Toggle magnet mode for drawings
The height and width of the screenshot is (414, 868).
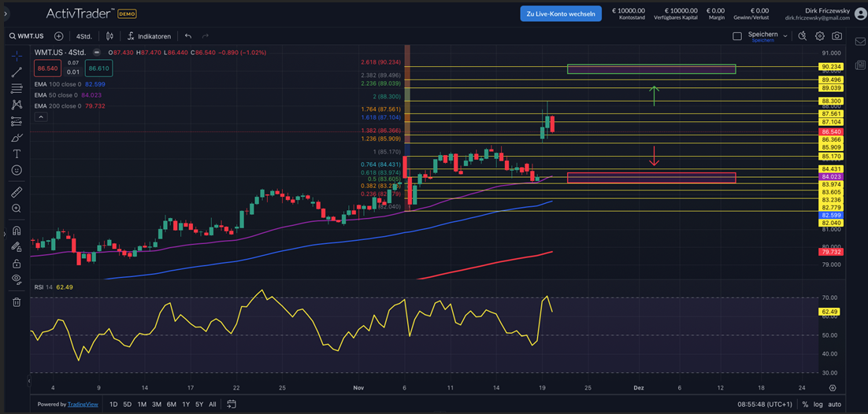pos(17,231)
